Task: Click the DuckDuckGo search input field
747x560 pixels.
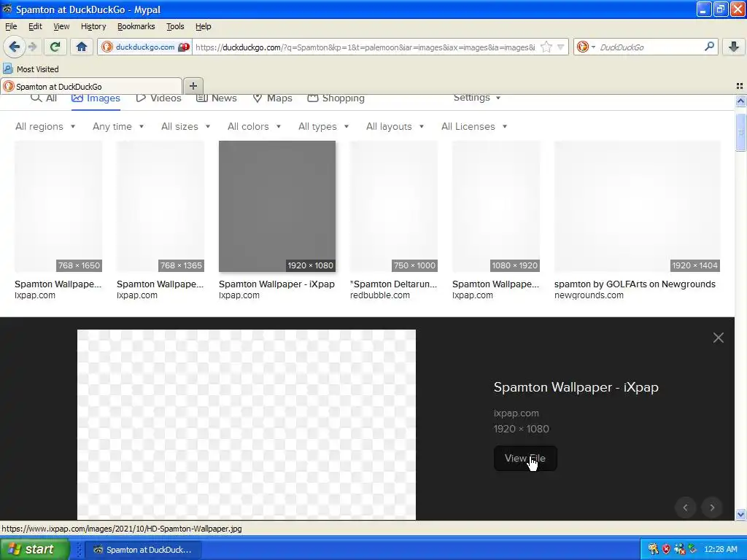Action: 650,47
